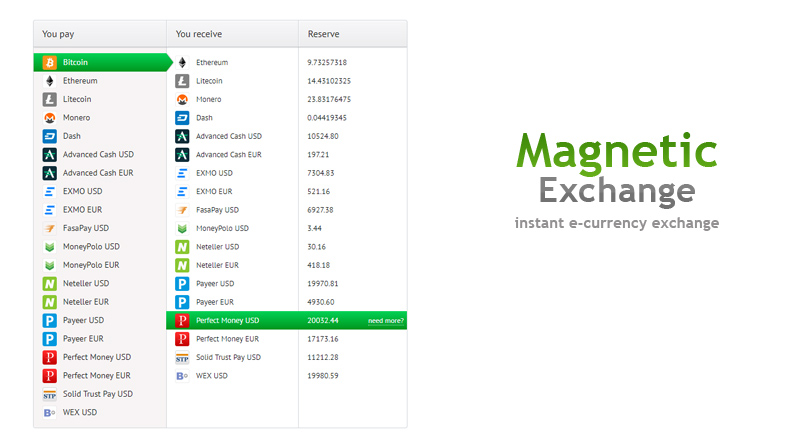Choose Ethereum label in You receive list

point(212,62)
